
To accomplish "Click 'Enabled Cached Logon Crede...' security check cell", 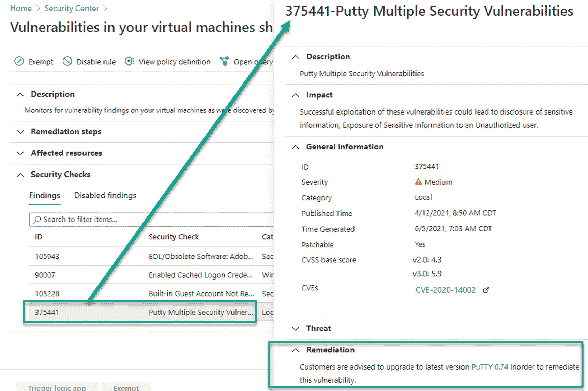I will [200, 275].
